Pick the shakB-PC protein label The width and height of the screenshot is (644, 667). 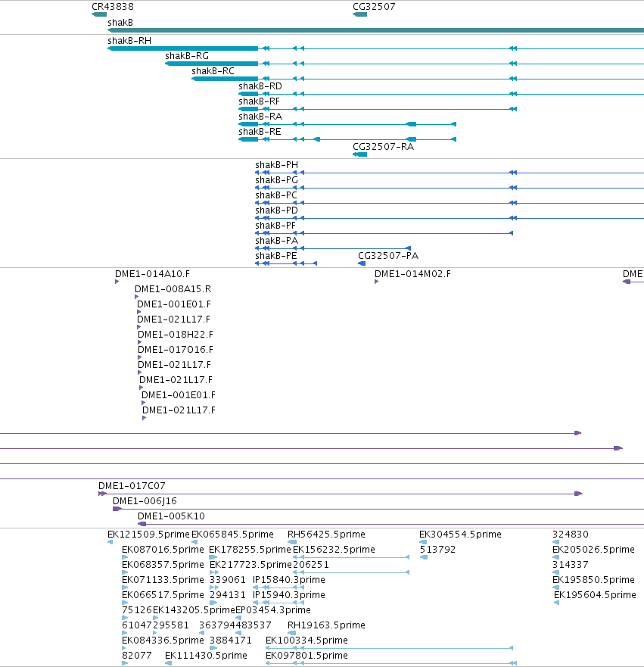click(276, 195)
